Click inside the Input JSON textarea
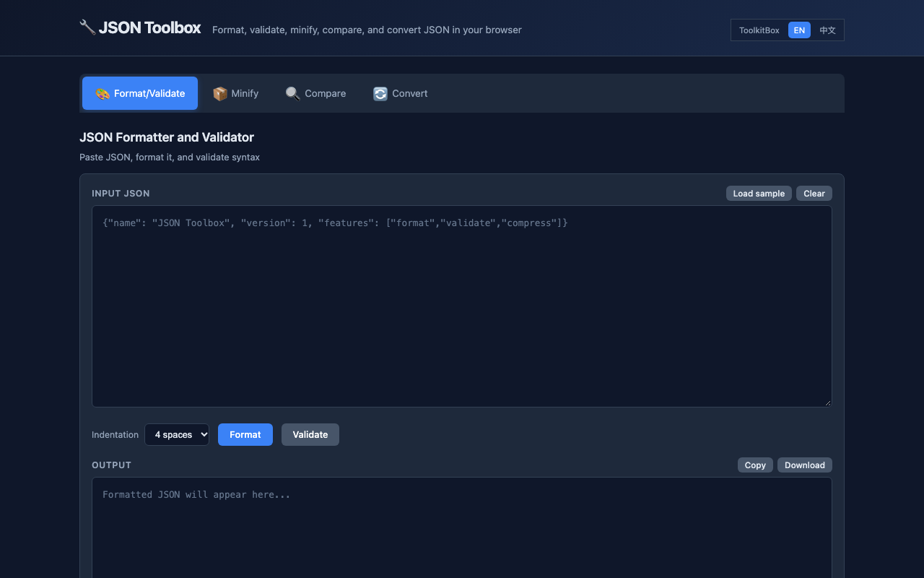The width and height of the screenshot is (924, 578). 462,306
